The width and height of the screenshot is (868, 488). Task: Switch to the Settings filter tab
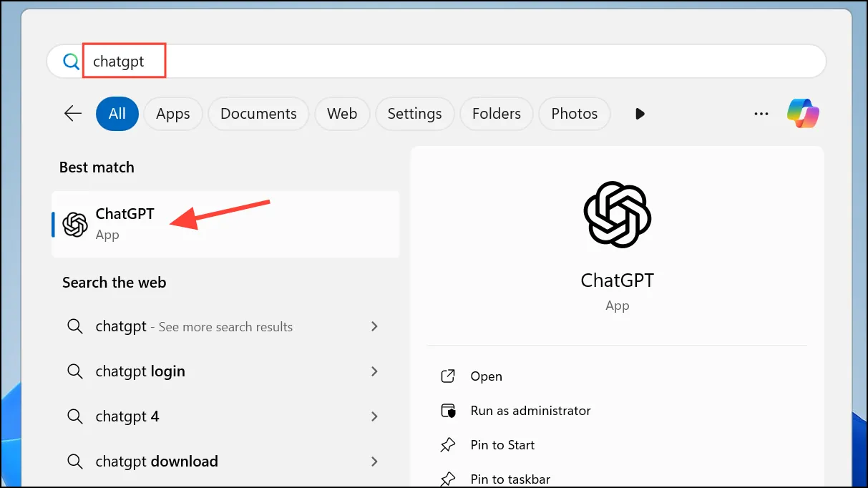pyautogui.click(x=414, y=114)
